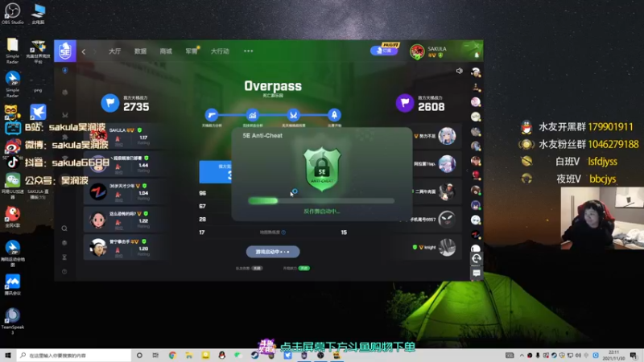Click the hourglass icon in left sidebar
This screenshot has width=644, height=362.
(x=64, y=257)
